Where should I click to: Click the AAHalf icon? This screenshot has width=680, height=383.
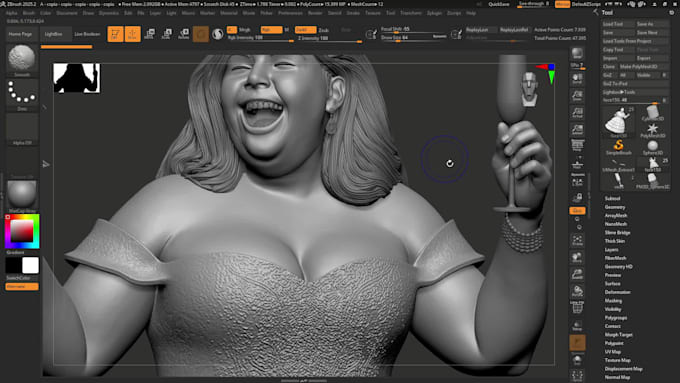click(x=577, y=129)
